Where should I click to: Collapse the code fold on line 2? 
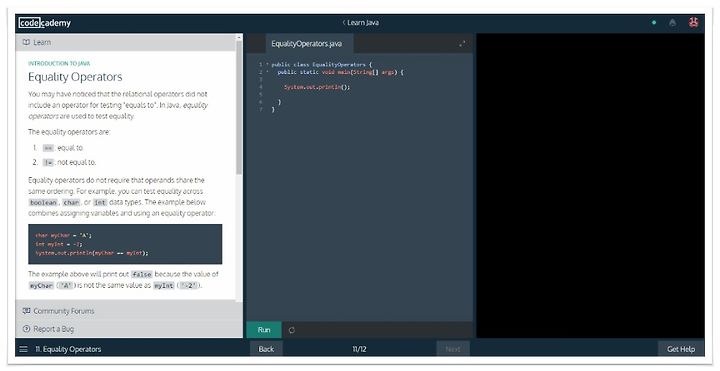pyautogui.click(x=267, y=72)
